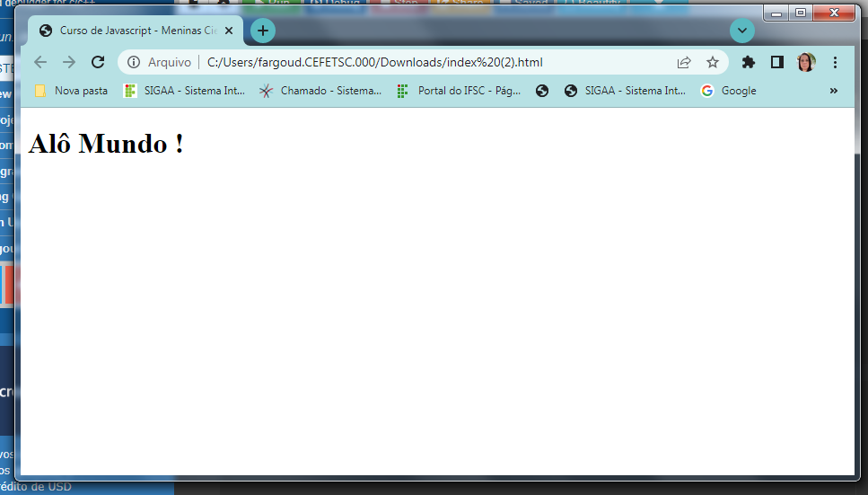Click the browser back arrow

click(39, 62)
